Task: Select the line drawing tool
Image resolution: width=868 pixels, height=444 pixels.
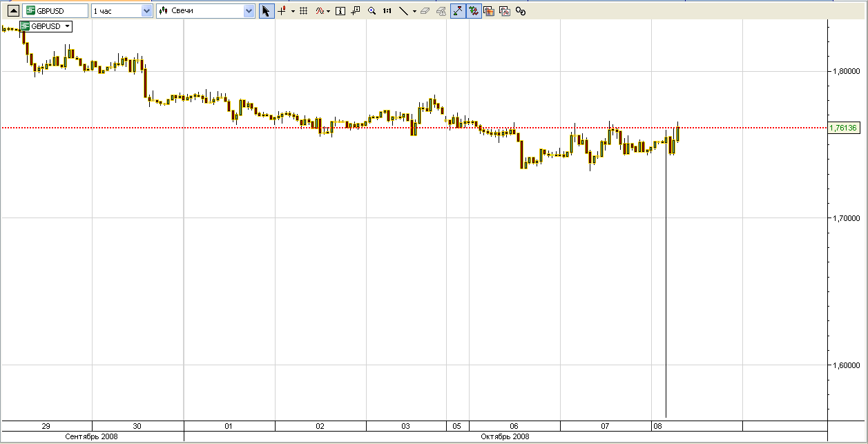Action: pos(404,11)
